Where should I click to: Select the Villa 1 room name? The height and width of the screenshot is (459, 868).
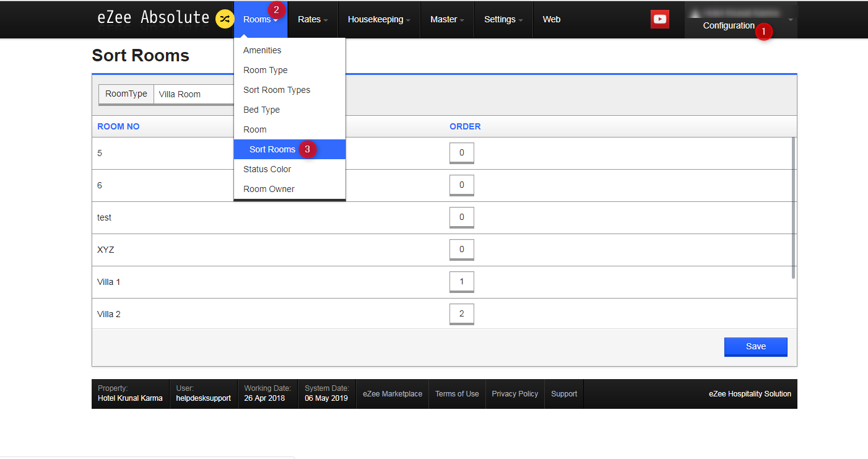(x=109, y=282)
